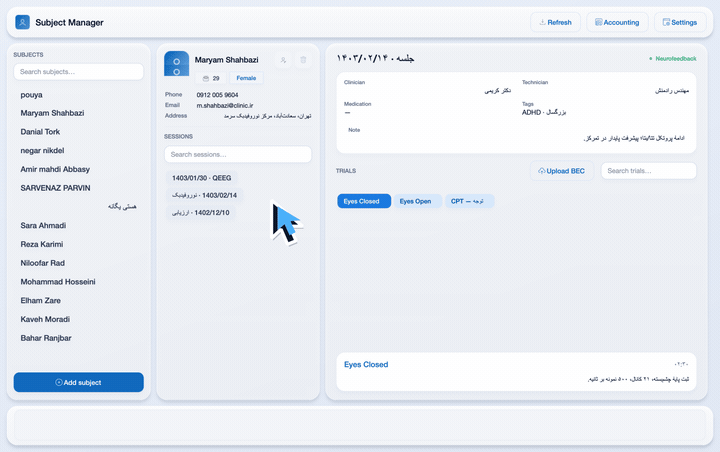The width and height of the screenshot is (720, 452).
Task: Click the Search sessions input field
Action: (x=238, y=154)
